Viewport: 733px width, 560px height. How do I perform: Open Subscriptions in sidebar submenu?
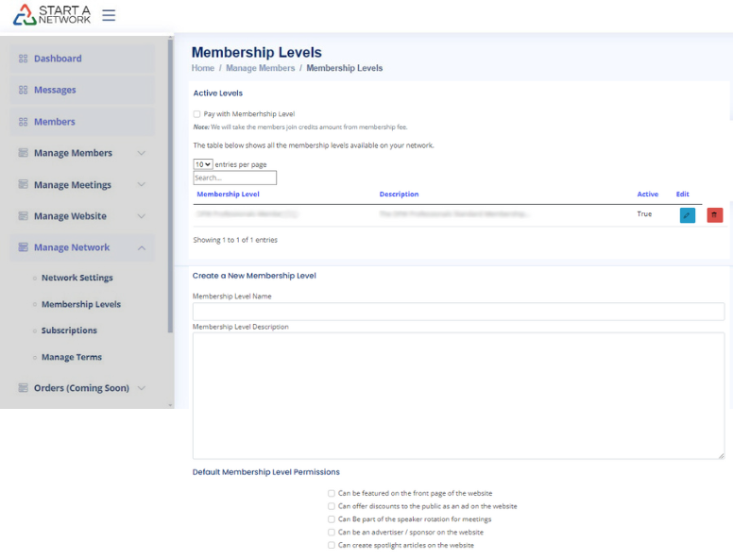tap(69, 331)
